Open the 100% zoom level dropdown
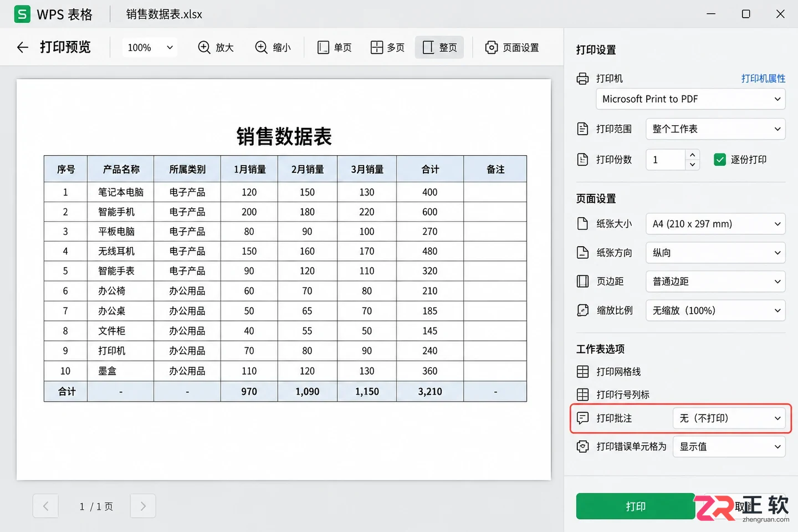Screen dimensions: 798x532 pos(150,48)
